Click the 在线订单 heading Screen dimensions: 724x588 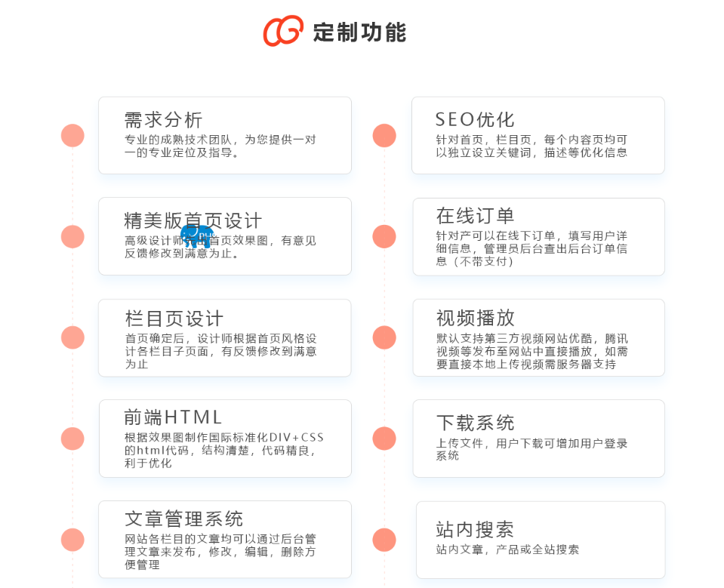point(475,216)
